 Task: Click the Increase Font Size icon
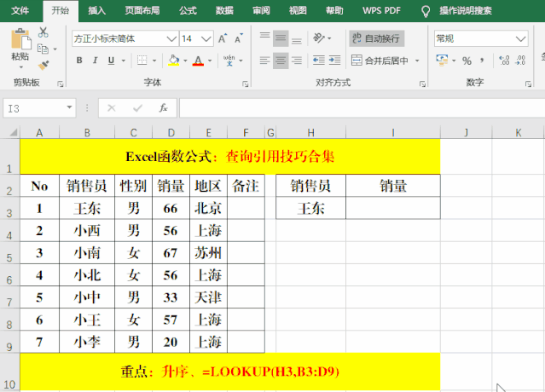click(x=223, y=39)
